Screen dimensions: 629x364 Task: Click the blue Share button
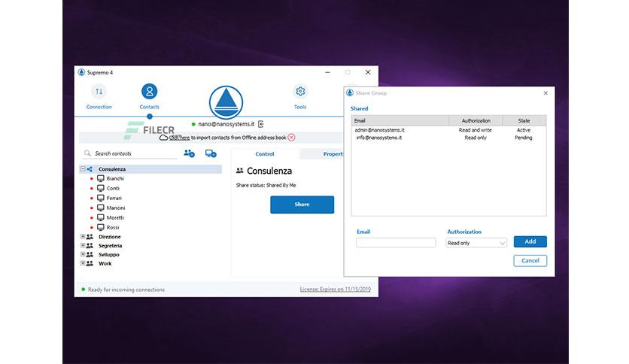[302, 205]
